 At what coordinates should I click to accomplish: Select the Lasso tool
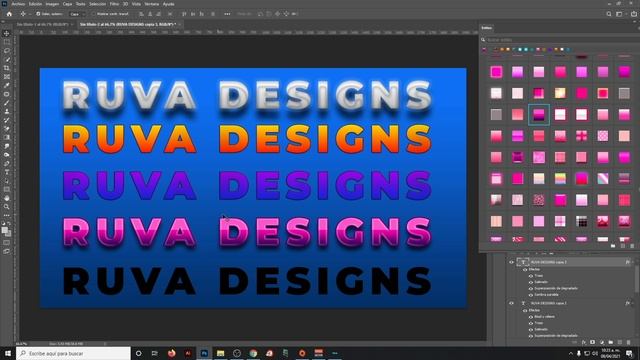7,51
